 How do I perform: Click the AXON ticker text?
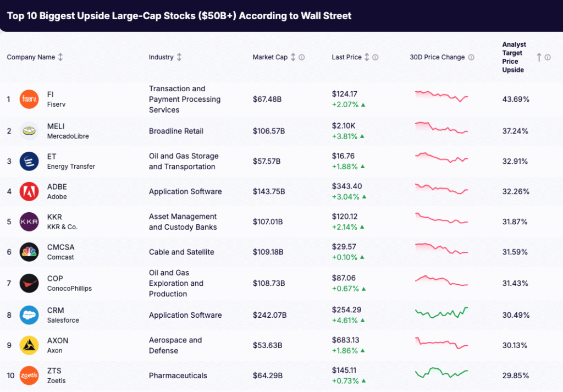[58, 340]
